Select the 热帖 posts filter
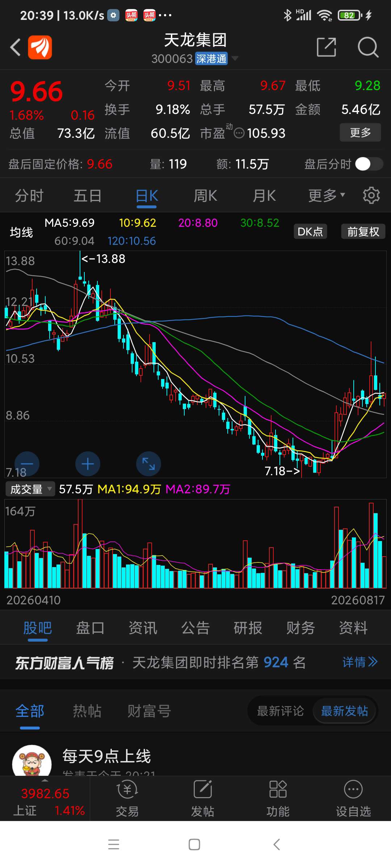391x868 pixels. coord(87,711)
